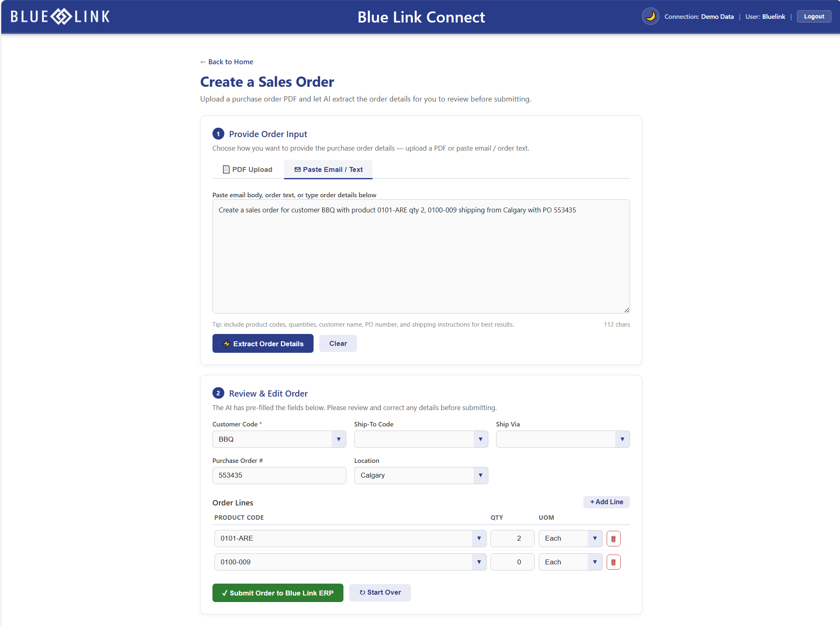Click the 'QTY' column header

pyautogui.click(x=497, y=518)
